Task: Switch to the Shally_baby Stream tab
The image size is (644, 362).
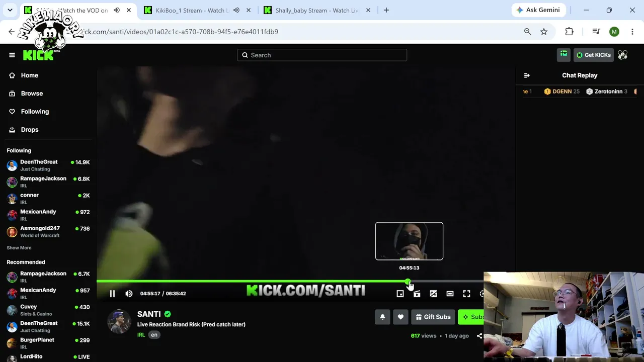Action: click(317, 10)
